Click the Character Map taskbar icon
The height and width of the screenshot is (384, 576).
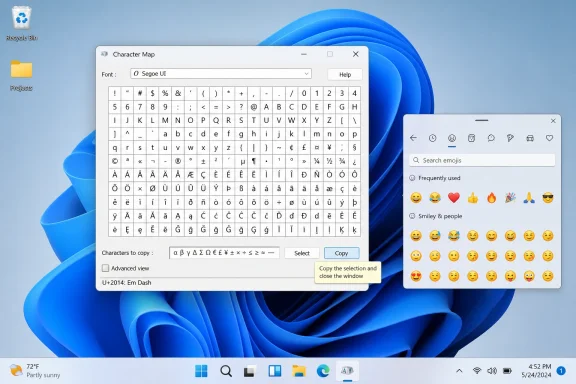click(x=347, y=371)
